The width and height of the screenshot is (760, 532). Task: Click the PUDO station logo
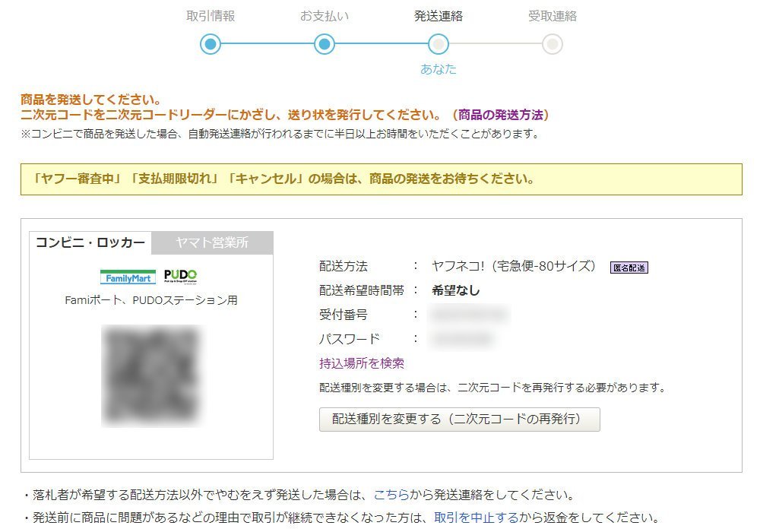180,277
